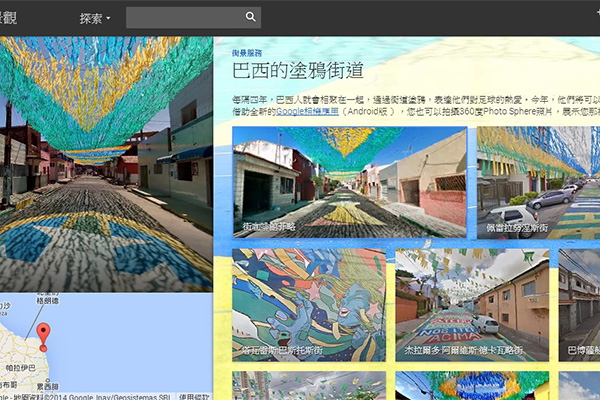Click the 格朗德 label on the map

(x=47, y=301)
